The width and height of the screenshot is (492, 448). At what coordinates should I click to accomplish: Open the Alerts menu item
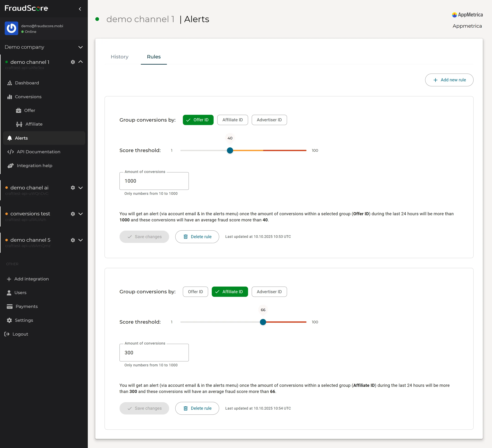[x=21, y=138]
